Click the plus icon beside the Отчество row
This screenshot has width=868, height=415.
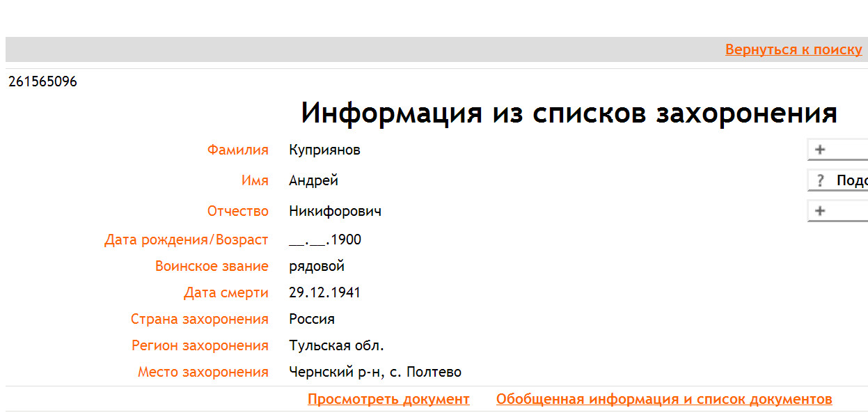(x=820, y=211)
